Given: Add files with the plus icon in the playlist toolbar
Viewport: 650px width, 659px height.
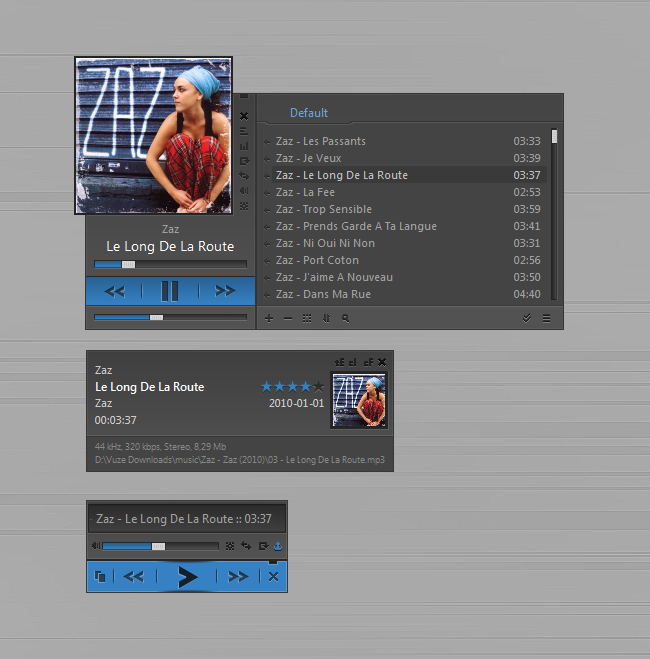Looking at the screenshot, I should (269, 318).
